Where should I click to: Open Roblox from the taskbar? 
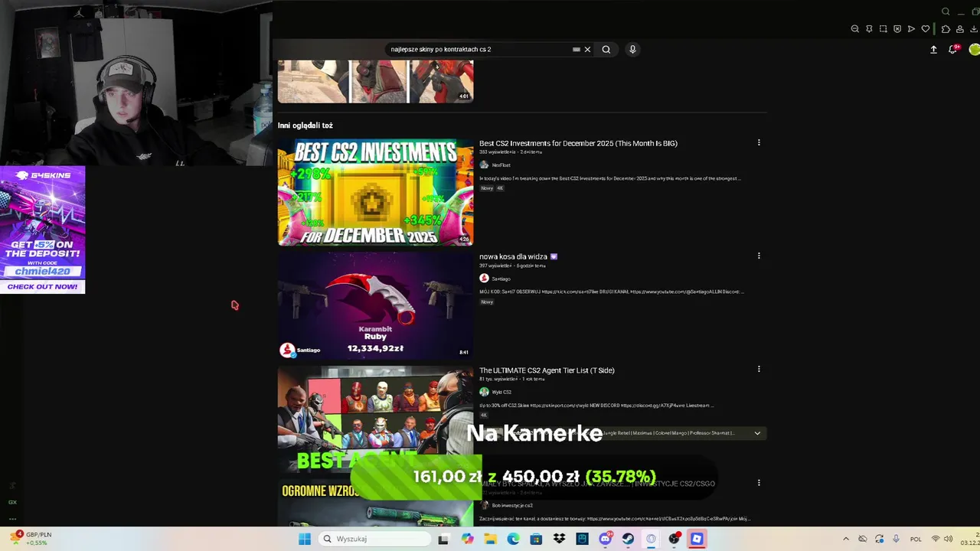coord(697,539)
